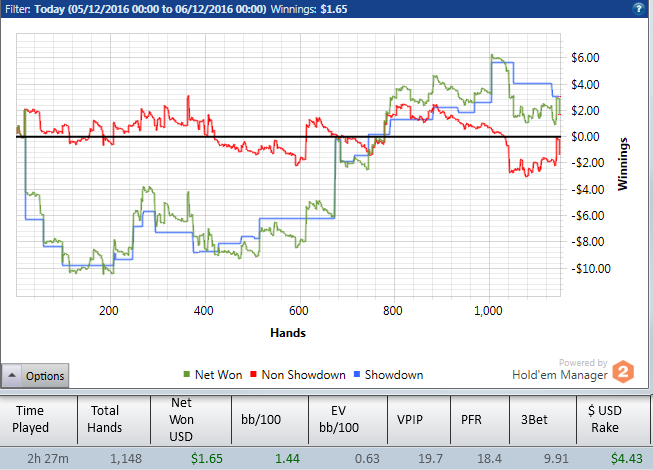Sort by PFR column header

(x=480, y=420)
